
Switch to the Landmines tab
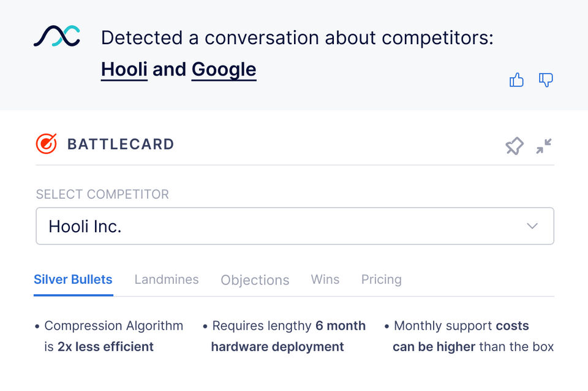tap(167, 279)
